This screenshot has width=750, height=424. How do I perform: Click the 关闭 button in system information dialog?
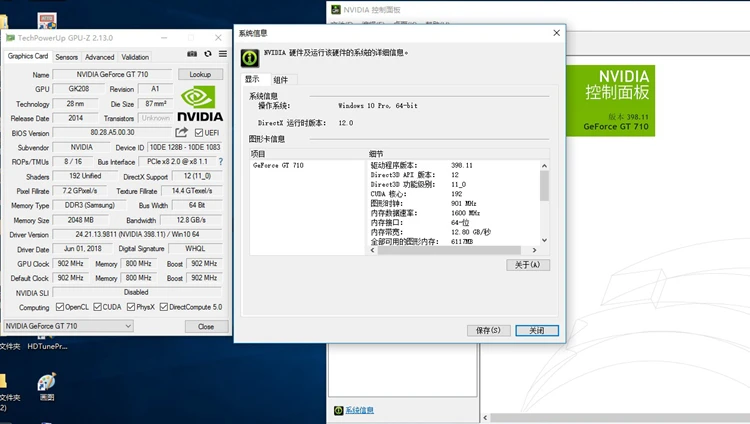coord(537,330)
